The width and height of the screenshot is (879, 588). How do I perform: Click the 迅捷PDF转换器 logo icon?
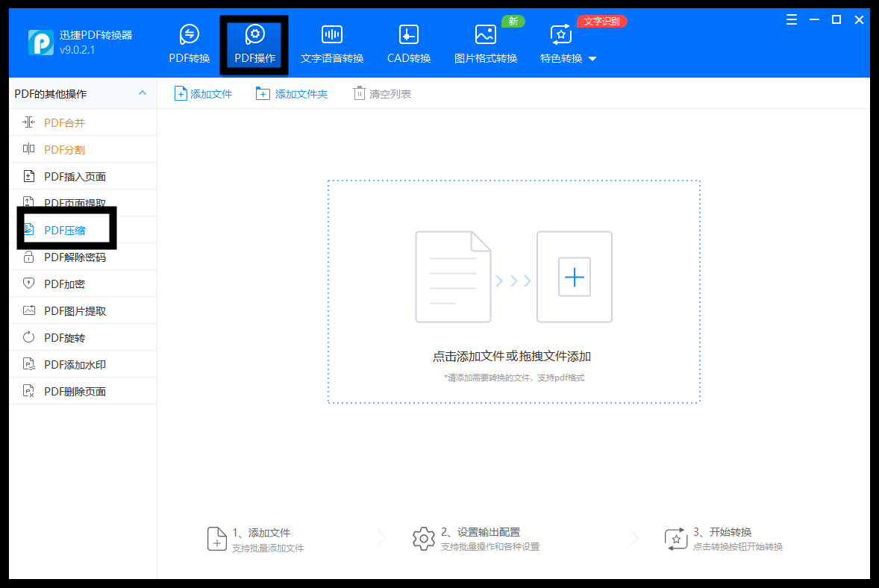[41, 43]
